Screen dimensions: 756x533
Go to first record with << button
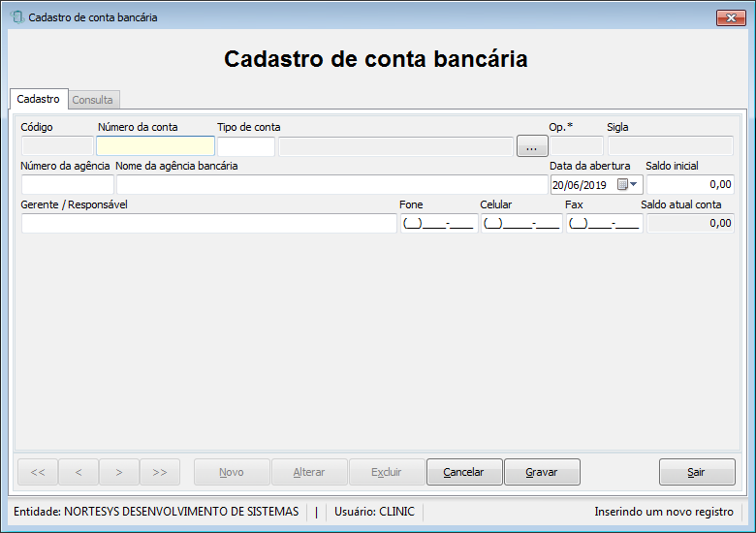point(38,472)
